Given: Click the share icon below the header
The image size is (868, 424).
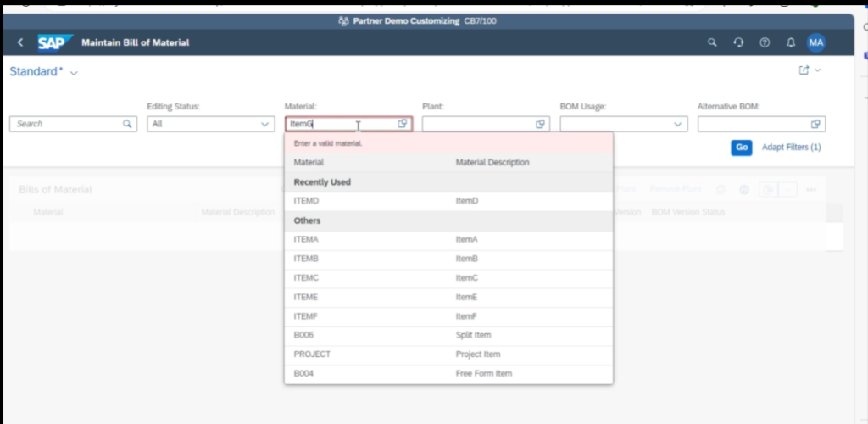Looking at the screenshot, I should point(804,70).
